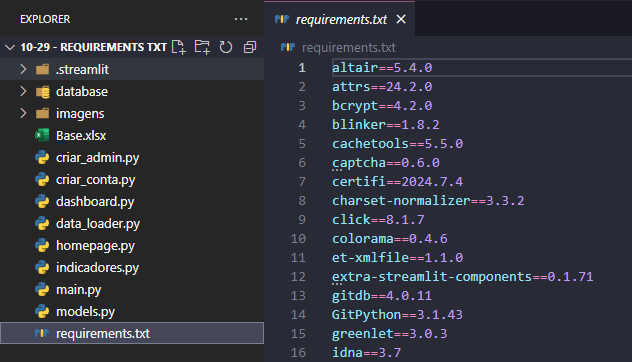
Task: Close the requirements.txt editor tab
Action: click(401, 19)
